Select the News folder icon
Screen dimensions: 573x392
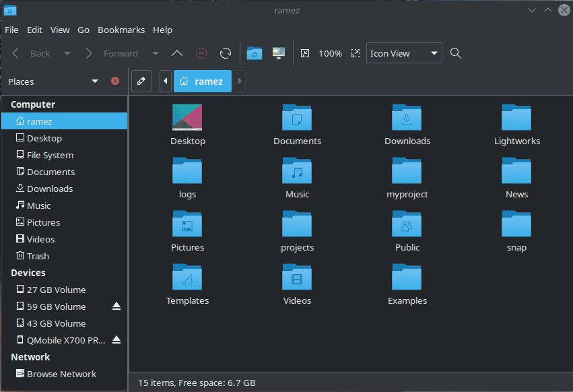coord(516,170)
